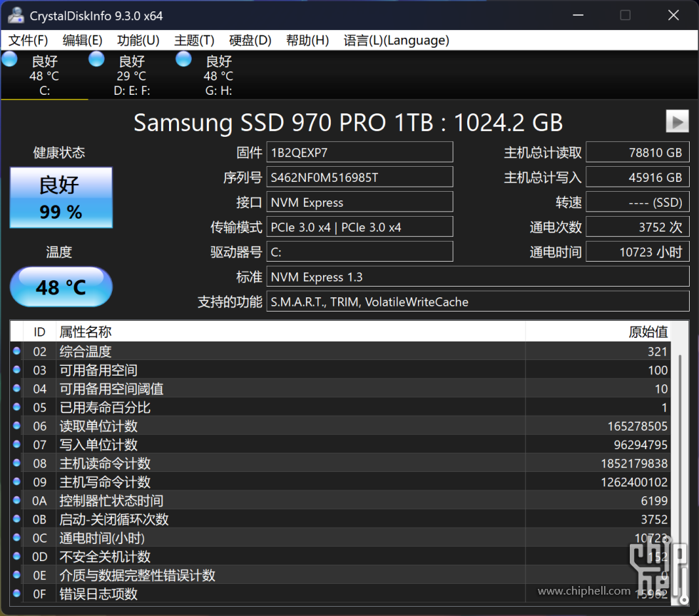Select raw value 1262400102 in row 09

click(634, 482)
